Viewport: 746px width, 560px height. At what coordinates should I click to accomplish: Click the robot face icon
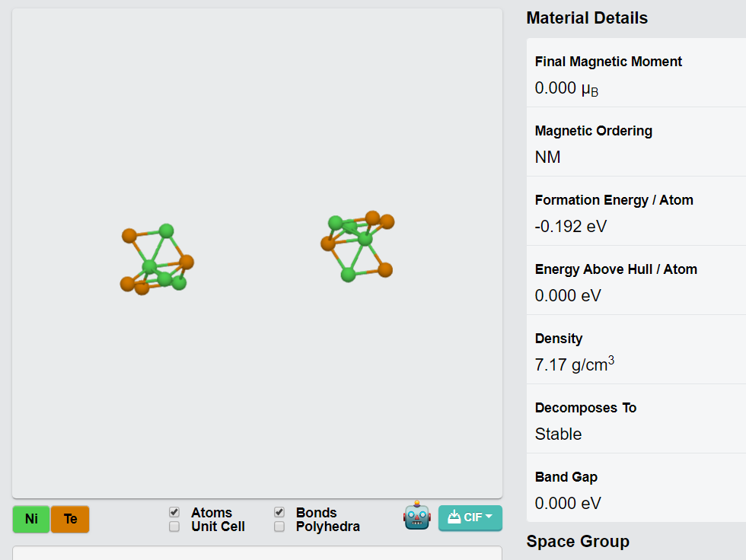(417, 515)
